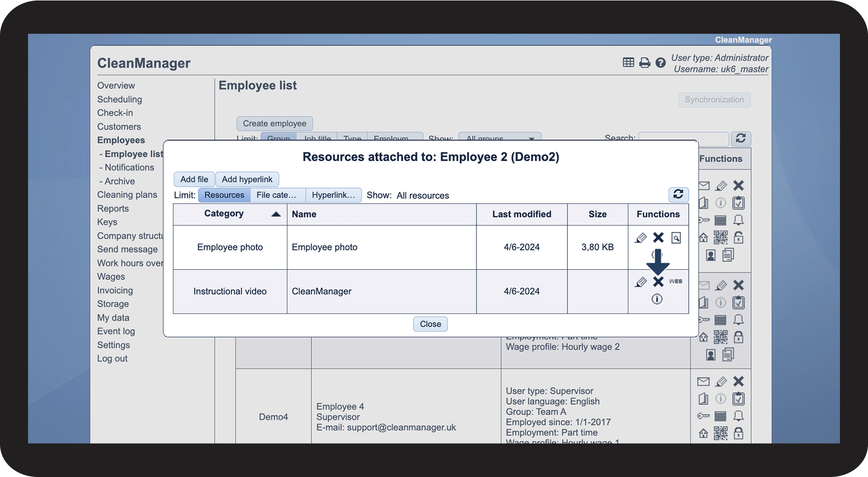
Task: Open WEB link for CleanManager resource
Action: 675,281
